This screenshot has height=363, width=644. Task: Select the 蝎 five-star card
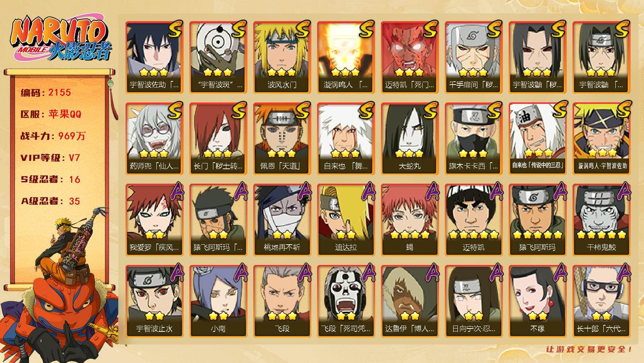(x=410, y=220)
